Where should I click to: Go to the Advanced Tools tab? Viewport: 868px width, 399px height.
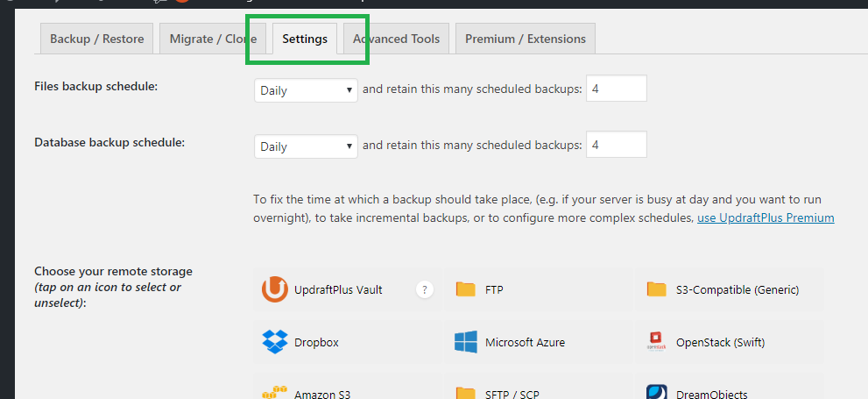tap(397, 39)
